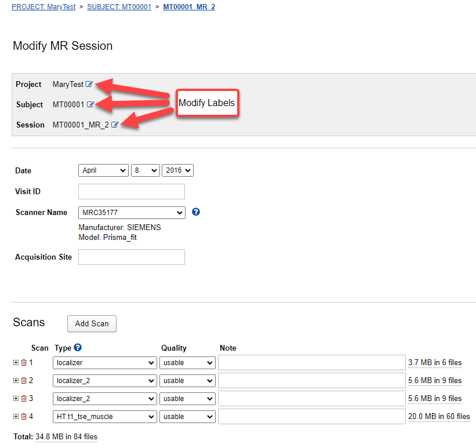
Task: Open the Scanner Name dropdown MRC35177
Action: pos(132,212)
